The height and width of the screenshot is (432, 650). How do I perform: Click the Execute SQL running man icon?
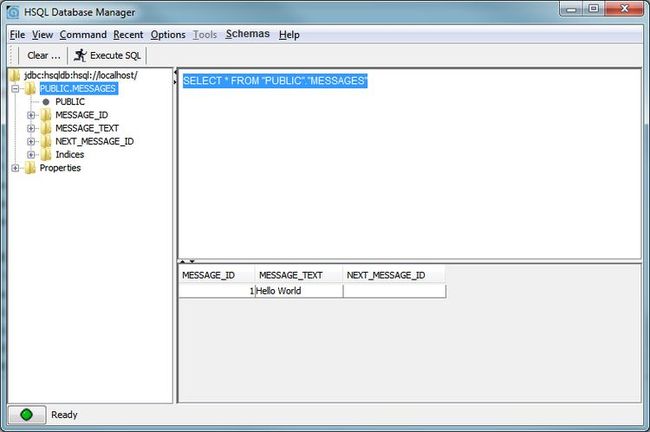click(80, 55)
